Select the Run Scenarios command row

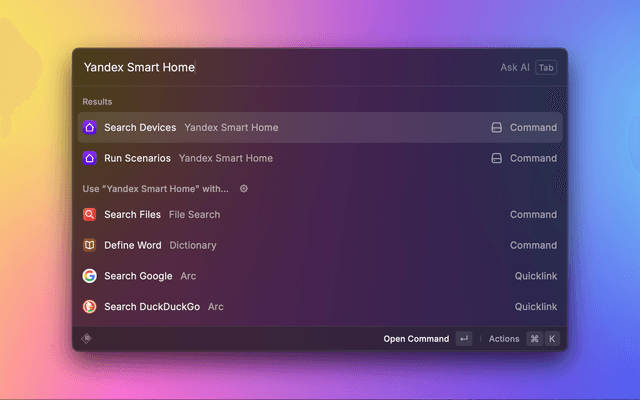(x=320, y=158)
